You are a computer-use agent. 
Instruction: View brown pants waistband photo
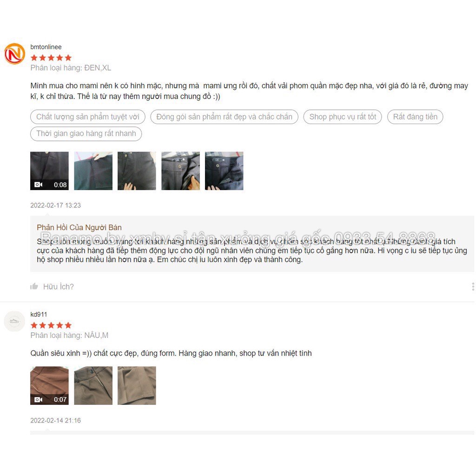pos(93,385)
